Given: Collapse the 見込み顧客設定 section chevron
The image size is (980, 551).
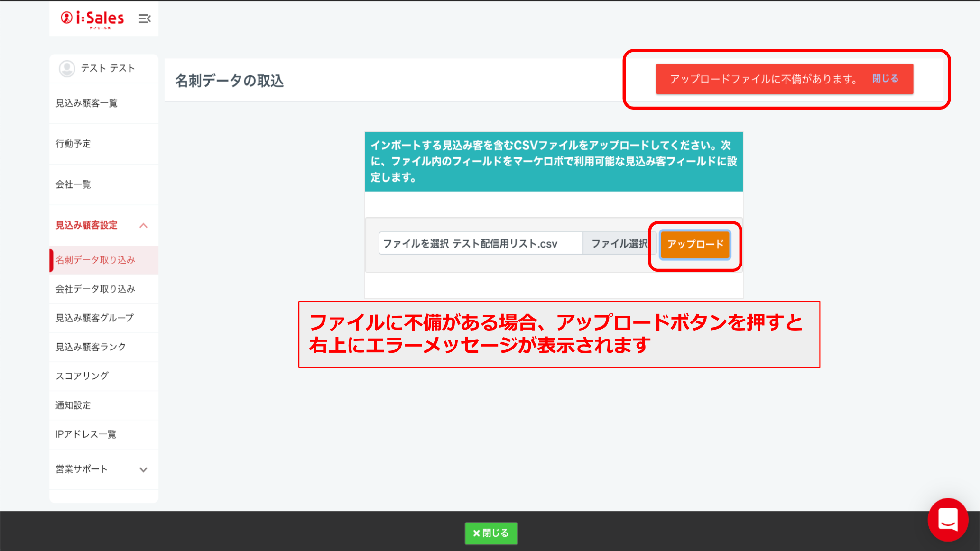Looking at the screenshot, I should (143, 226).
